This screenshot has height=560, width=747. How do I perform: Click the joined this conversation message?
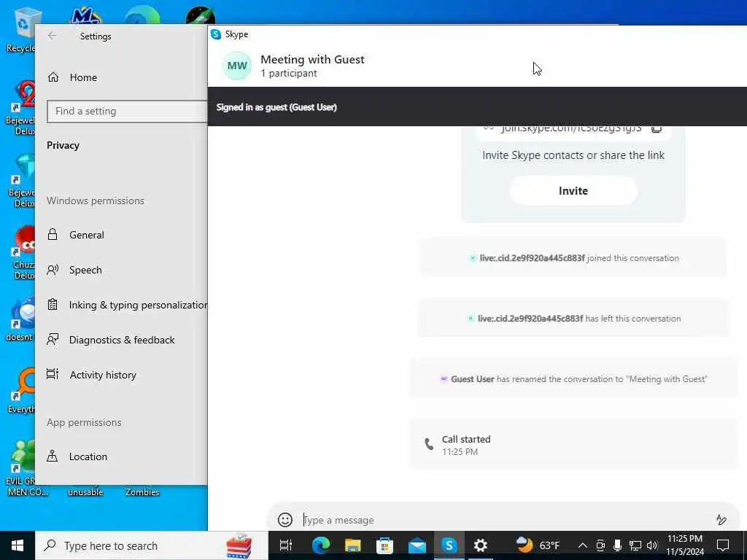coord(573,258)
